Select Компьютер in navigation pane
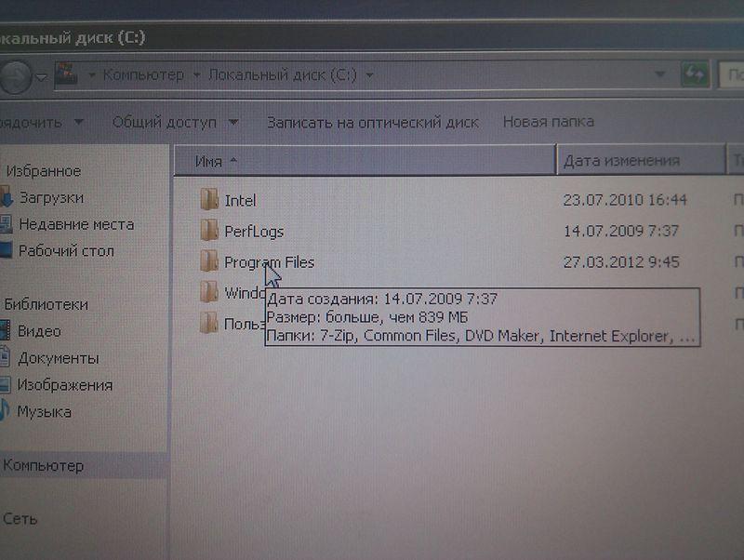The image size is (744, 560). [x=43, y=465]
